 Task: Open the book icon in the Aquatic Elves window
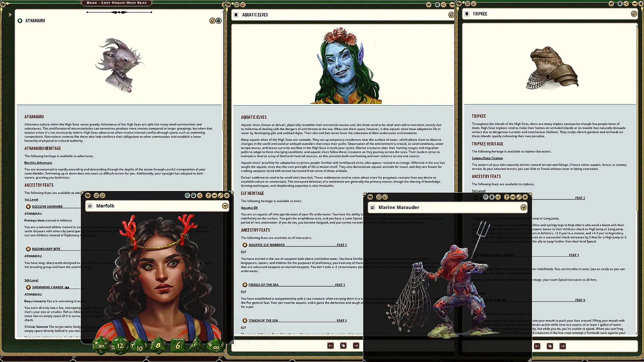pos(237,5)
